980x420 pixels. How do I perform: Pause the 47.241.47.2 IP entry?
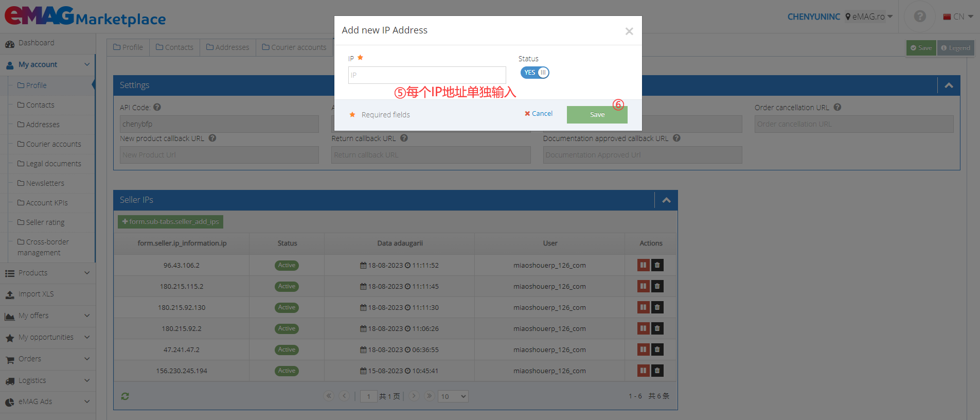click(x=643, y=349)
